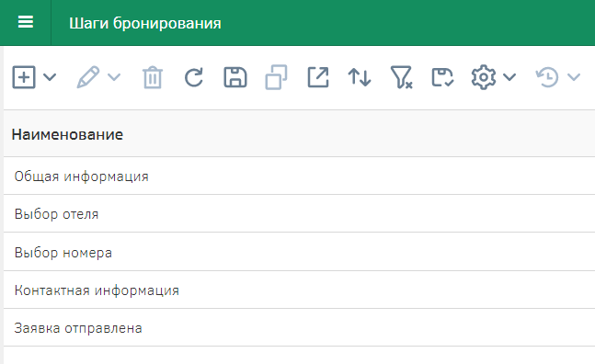This screenshot has width=595, height=364.
Task: Click the edit pencil icon
Action: coord(88,77)
